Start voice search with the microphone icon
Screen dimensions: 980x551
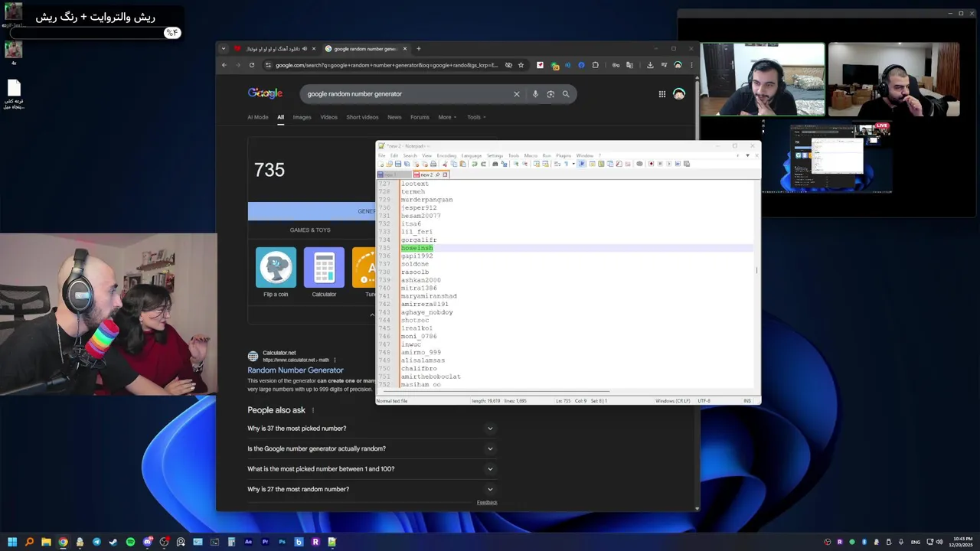point(535,94)
